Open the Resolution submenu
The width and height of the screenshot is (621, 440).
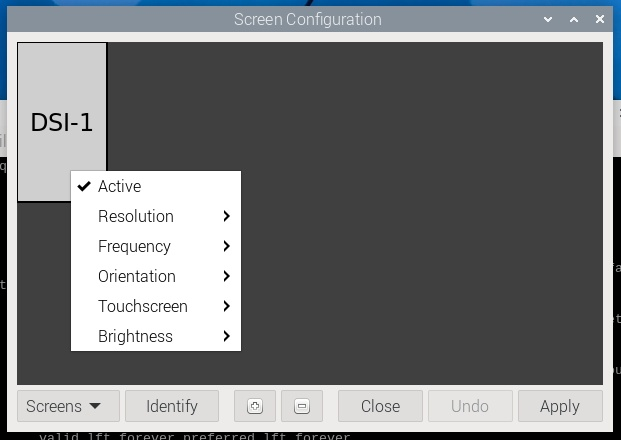click(156, 216)
